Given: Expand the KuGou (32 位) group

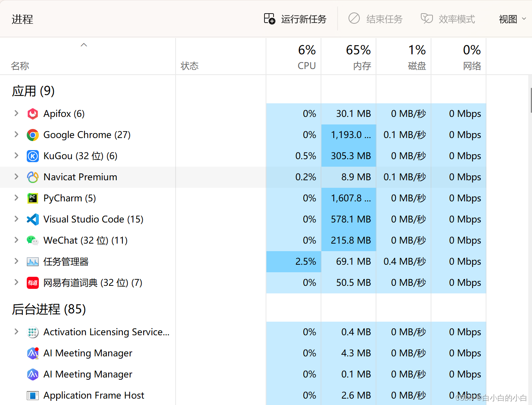Looking at the screenshot, I should pos(16,155).
